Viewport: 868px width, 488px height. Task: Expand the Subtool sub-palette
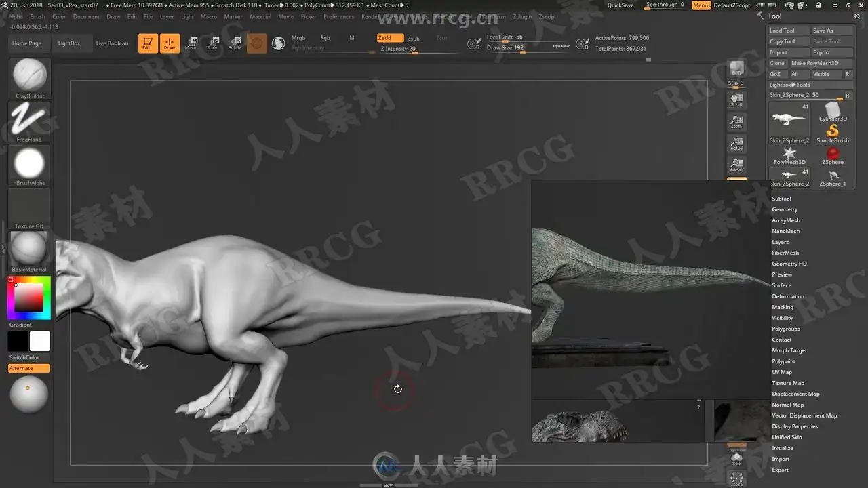tap(781, 199)
